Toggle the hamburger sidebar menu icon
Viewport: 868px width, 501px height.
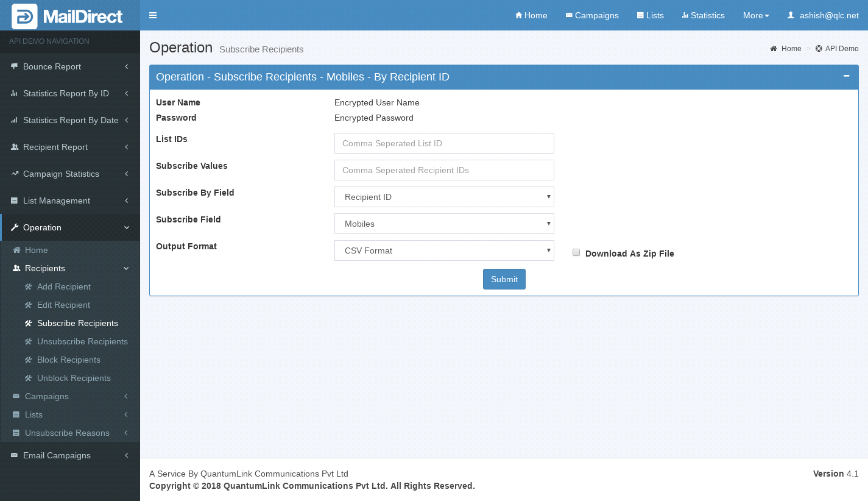[153, 15]
